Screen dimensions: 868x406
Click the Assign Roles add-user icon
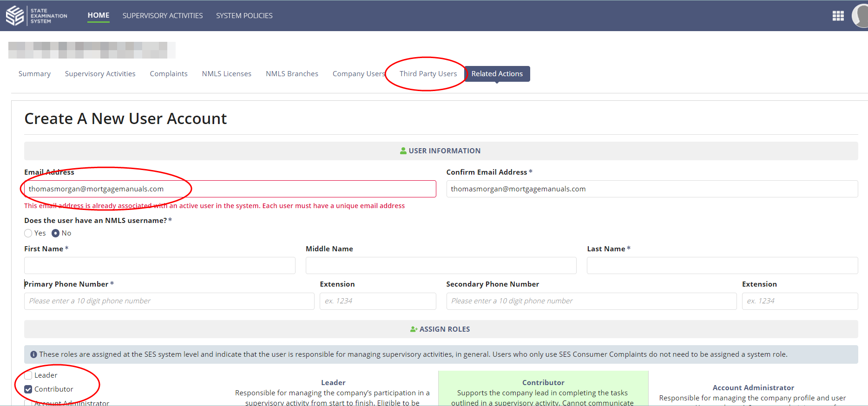click(x=414, y=329)
